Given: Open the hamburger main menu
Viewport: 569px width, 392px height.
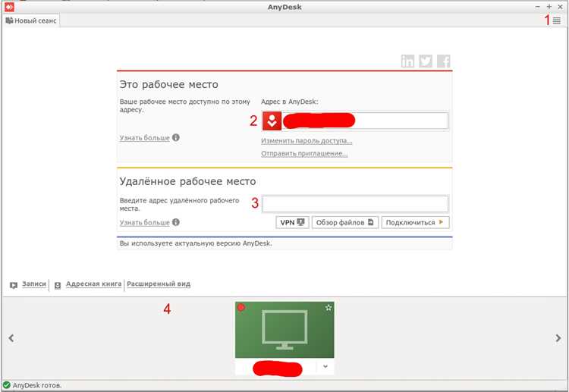Looking at the screenshot, I should pos(556,20).
